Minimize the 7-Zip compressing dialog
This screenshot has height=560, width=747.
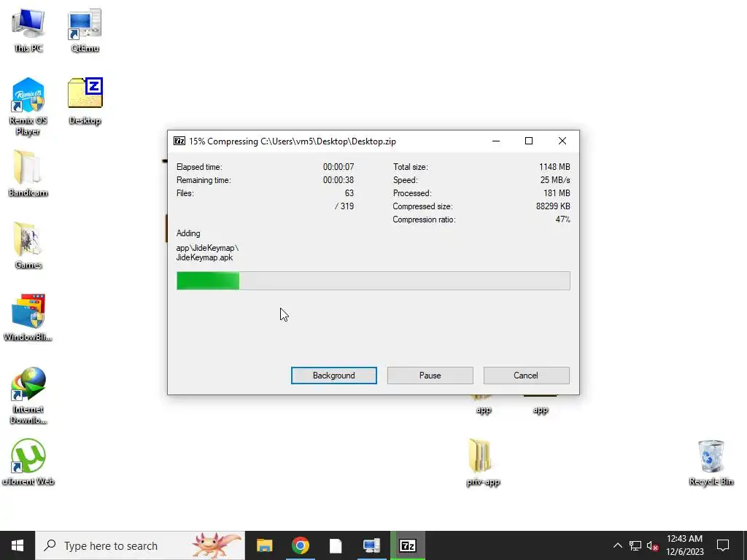[x=496, y=141]
